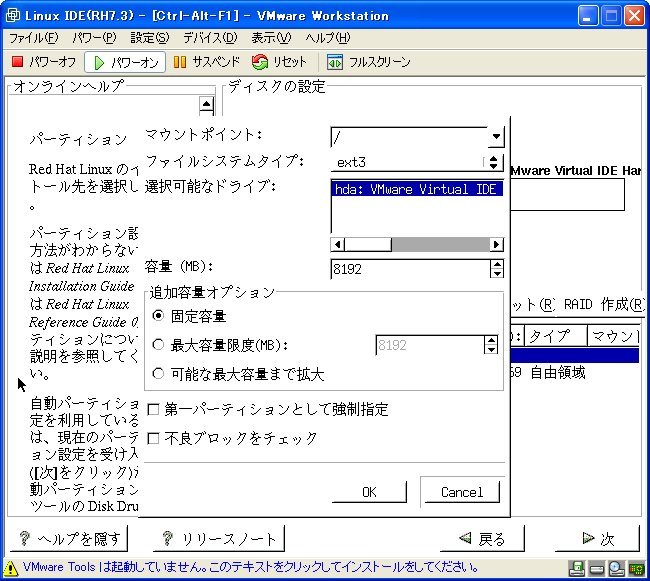Viewport: 650px width, 581px height.
Task: Click the タイプ column header
Action: coord(556,336)
